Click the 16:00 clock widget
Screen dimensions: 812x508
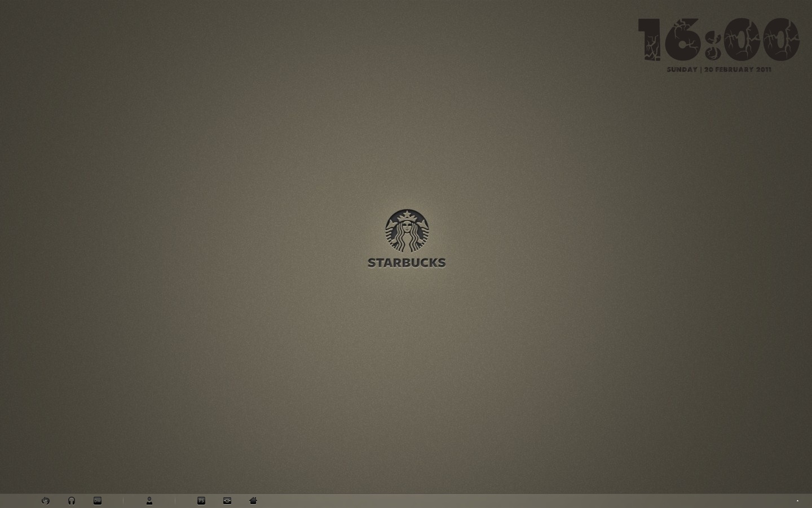pos(719,40)
